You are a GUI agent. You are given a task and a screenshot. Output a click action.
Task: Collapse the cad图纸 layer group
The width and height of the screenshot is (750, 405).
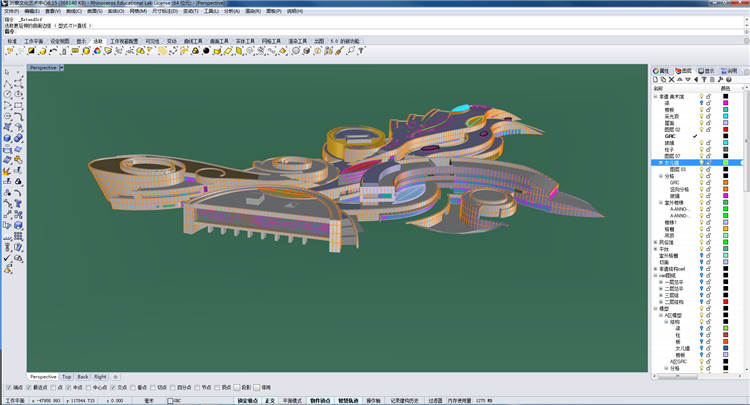[x=655, y=275]
